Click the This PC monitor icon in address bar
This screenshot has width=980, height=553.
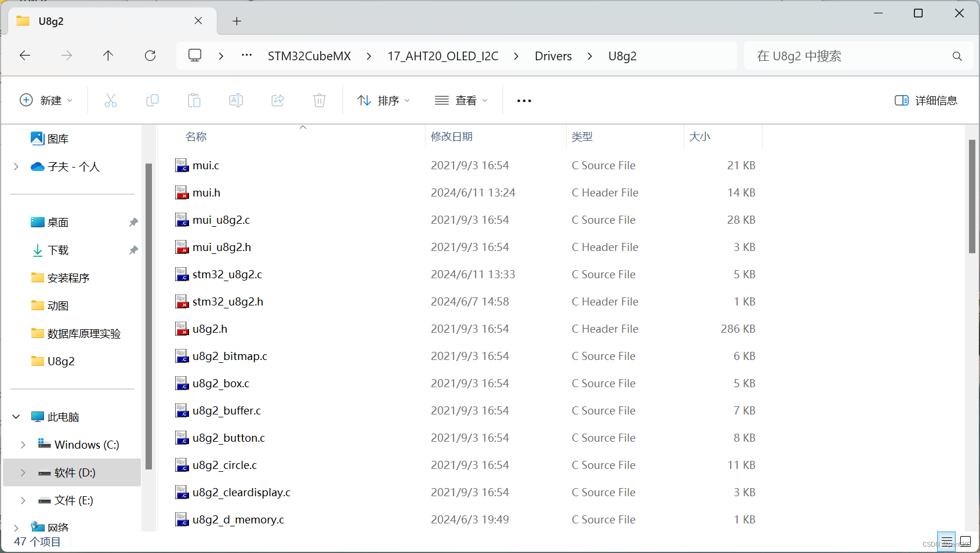(195, 56)
